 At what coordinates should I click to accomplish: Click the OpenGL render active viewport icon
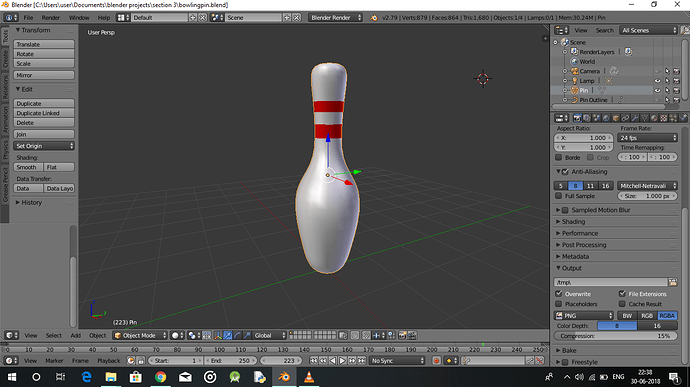click(402, 335)
